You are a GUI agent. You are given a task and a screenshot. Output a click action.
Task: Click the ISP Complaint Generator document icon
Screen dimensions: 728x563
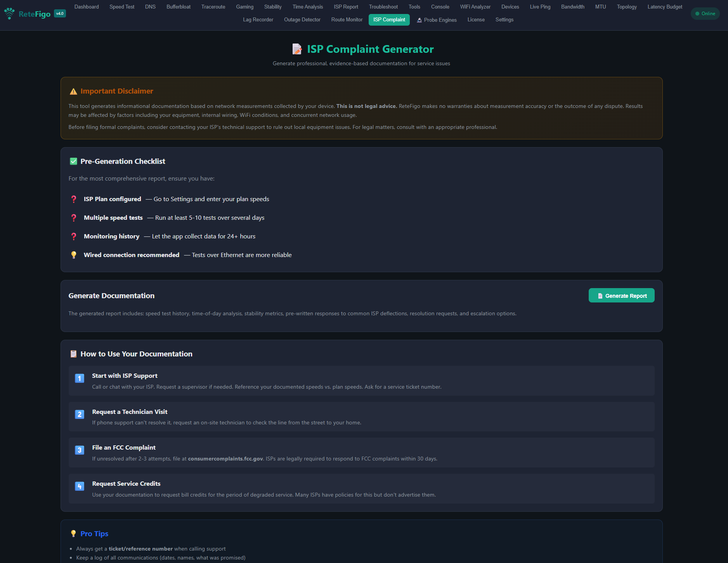[x=297, y=49]
